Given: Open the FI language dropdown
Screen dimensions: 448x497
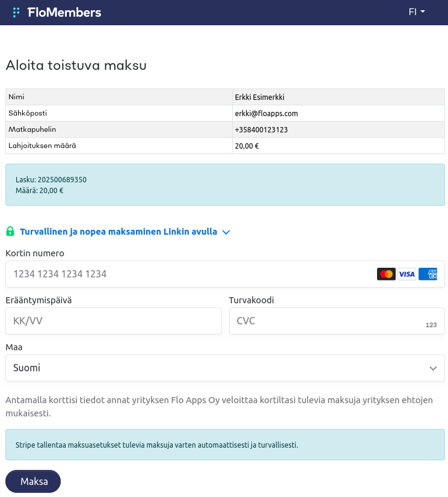Looking at the screenshot, I should [x=417, y=12].
